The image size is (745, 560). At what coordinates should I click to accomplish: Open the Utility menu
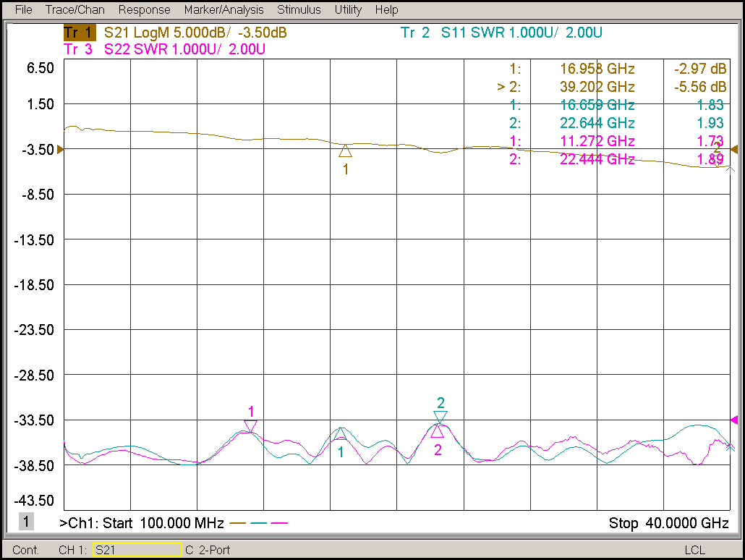[x=348, y=10]
